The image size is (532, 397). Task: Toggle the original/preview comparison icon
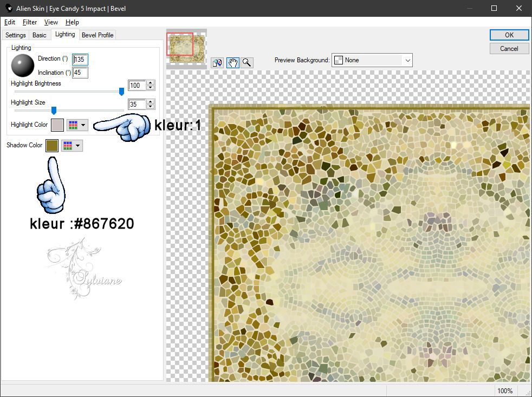[217, 63]
